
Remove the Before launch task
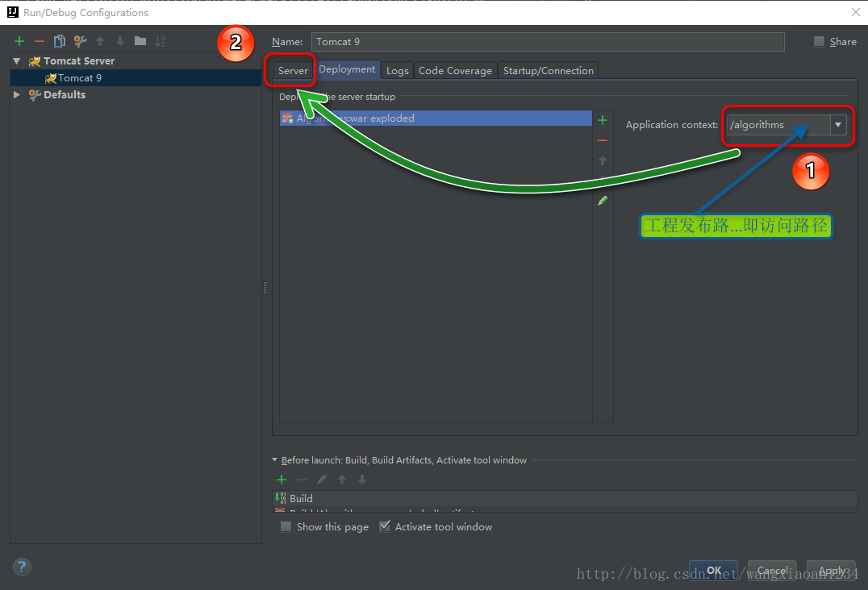coord(302,480)
